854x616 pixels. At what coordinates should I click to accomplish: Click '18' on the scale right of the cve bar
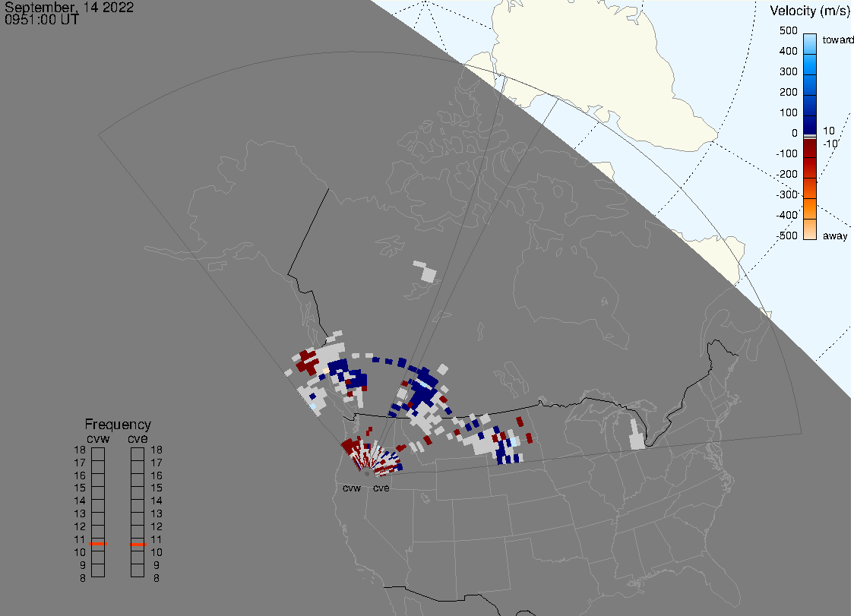pos(157,450)
